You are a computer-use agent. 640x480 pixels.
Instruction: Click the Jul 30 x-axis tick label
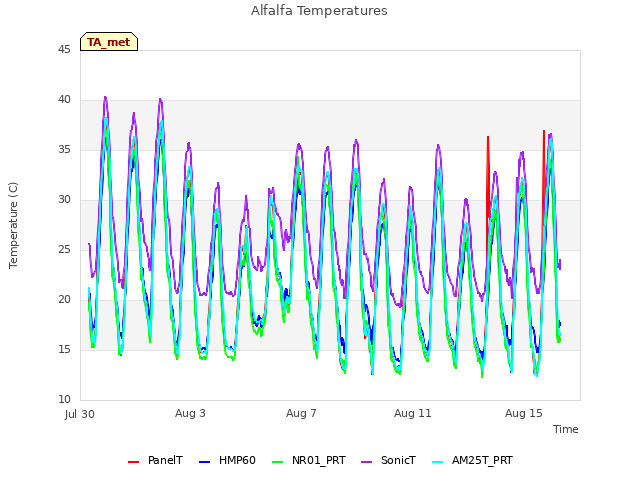click(x=80, y=414)
